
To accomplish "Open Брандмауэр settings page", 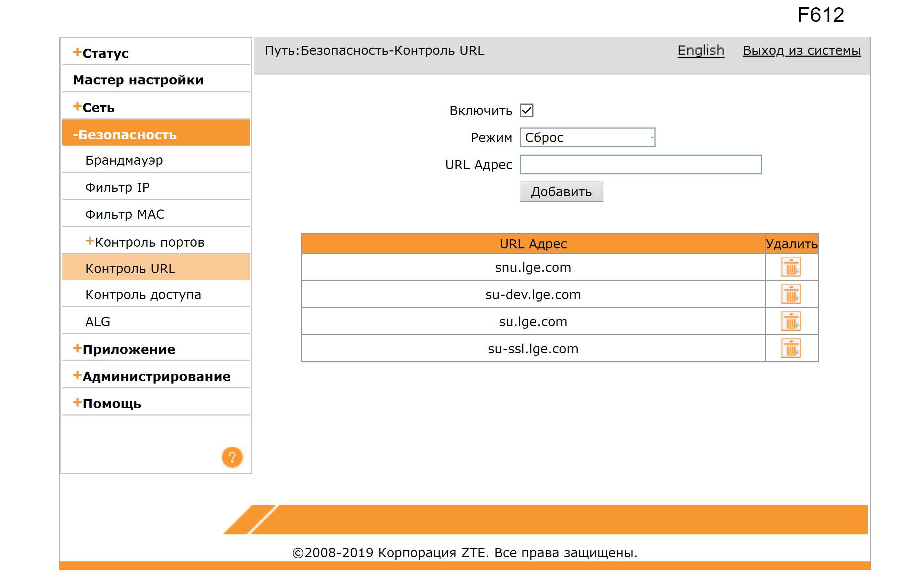I will click(124, 160).
